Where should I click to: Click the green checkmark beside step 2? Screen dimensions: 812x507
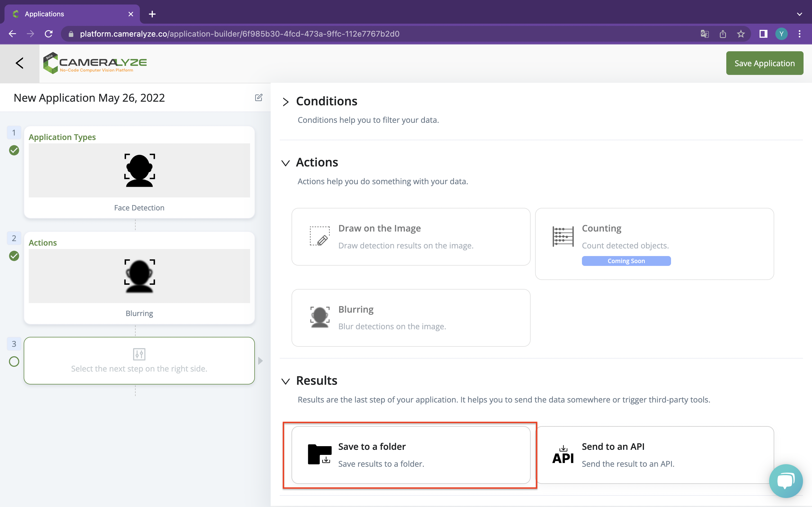pos(14,256)
